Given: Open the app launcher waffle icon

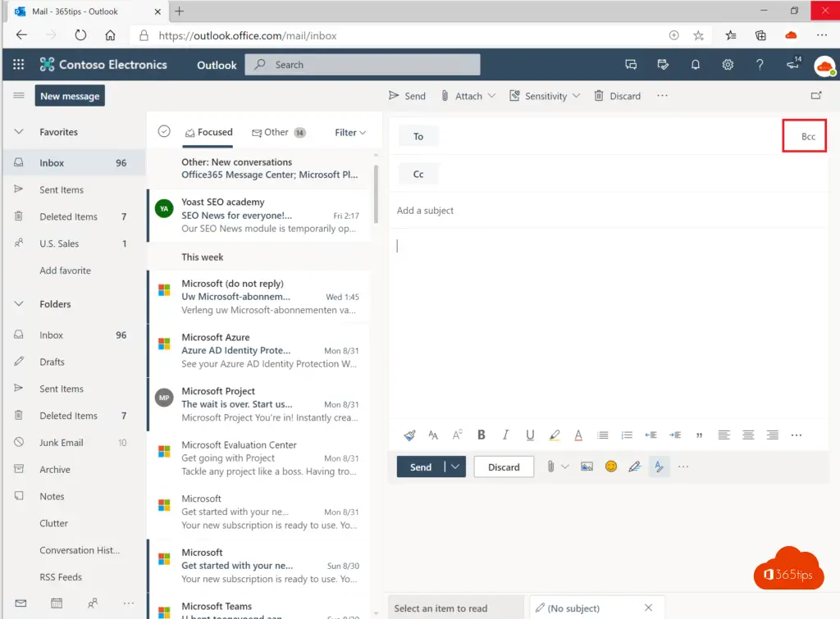Looking at the screenshot, I should click(18, 65).
